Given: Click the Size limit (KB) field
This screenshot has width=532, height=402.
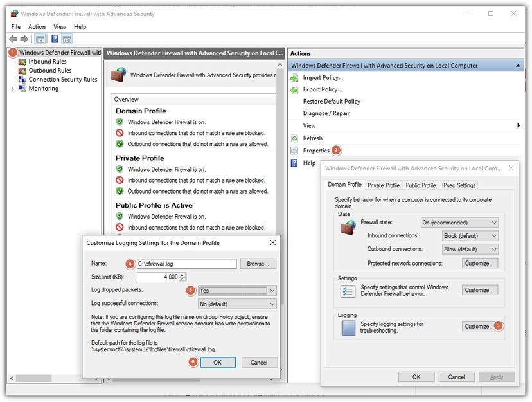Looking at the screenshot, I should point(158,277).
